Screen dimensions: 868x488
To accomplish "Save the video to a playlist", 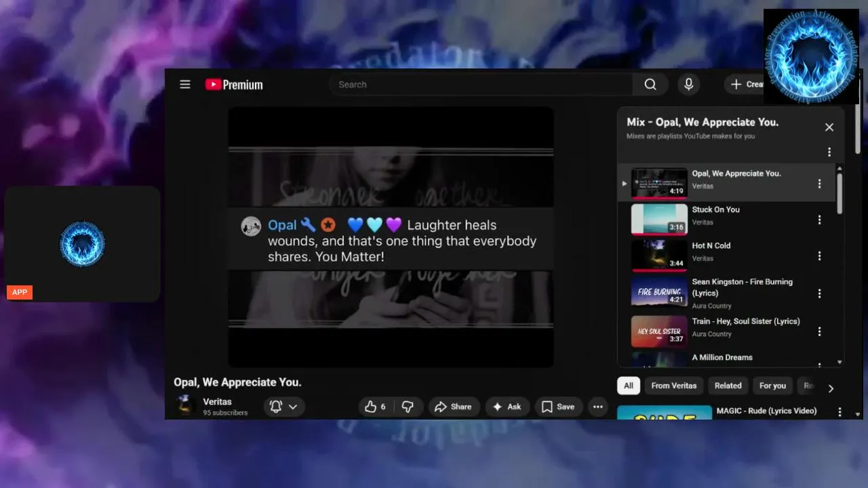I will [558, 407].
